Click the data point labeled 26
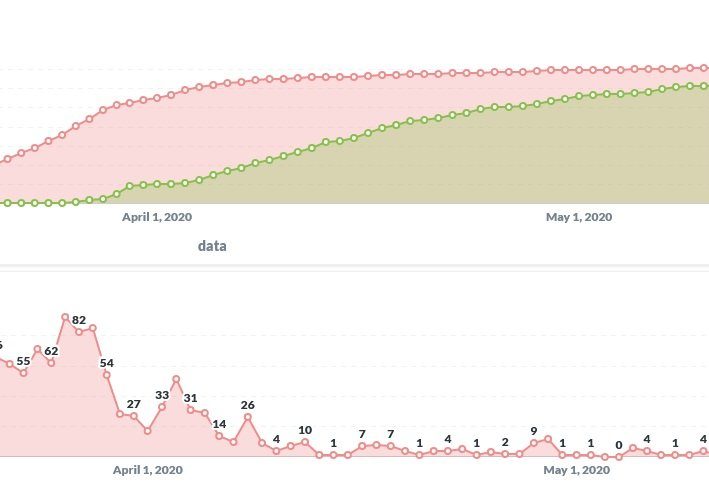This screenshot has height=491, width=709. pos(247,417)
